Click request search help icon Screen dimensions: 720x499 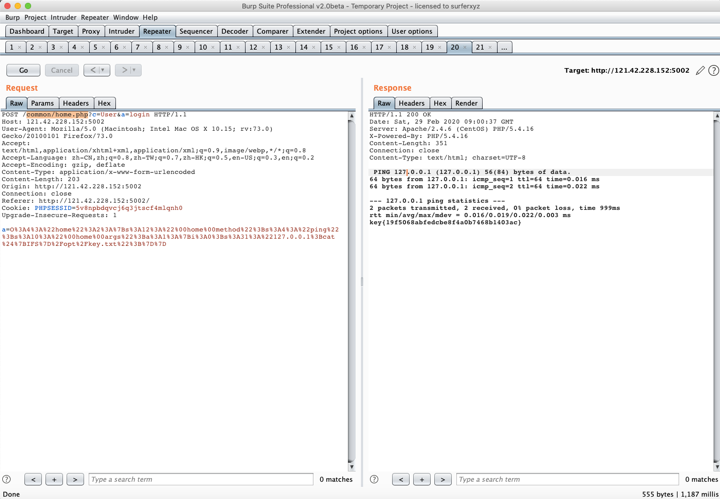tap(7, 480)
